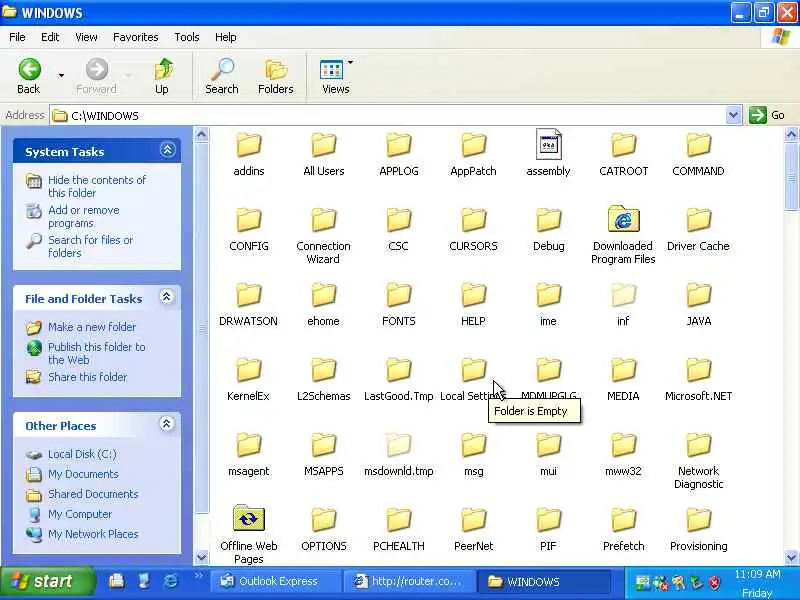The width and height of the screenshot is (800, 600).
Task: Click the Go button
Action: coord(767,115)
